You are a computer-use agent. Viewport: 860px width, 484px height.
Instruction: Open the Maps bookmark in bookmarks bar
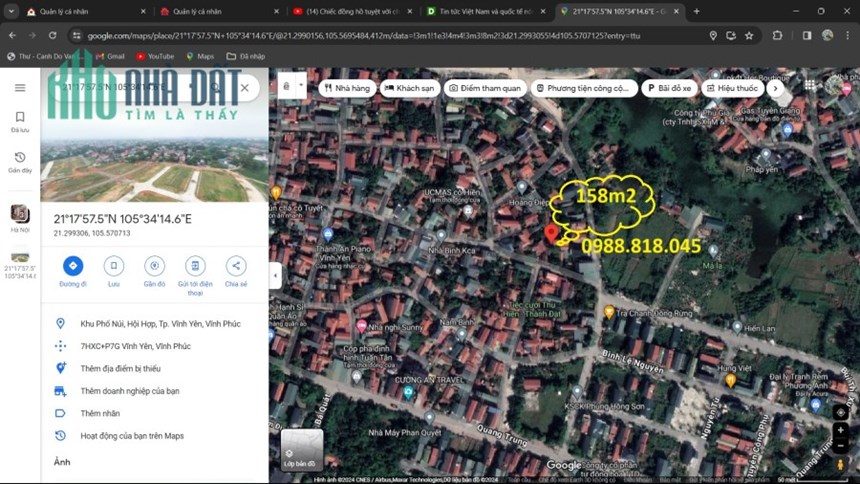click(200, 56)
